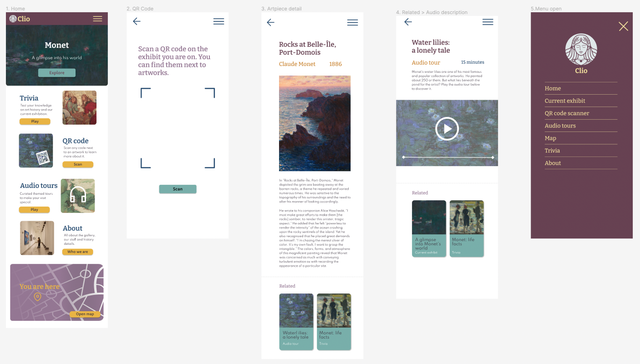Viewport: 640px width, 364px height.
Task: Click the Clio name under menu avatar
Action: coord(581,71)
